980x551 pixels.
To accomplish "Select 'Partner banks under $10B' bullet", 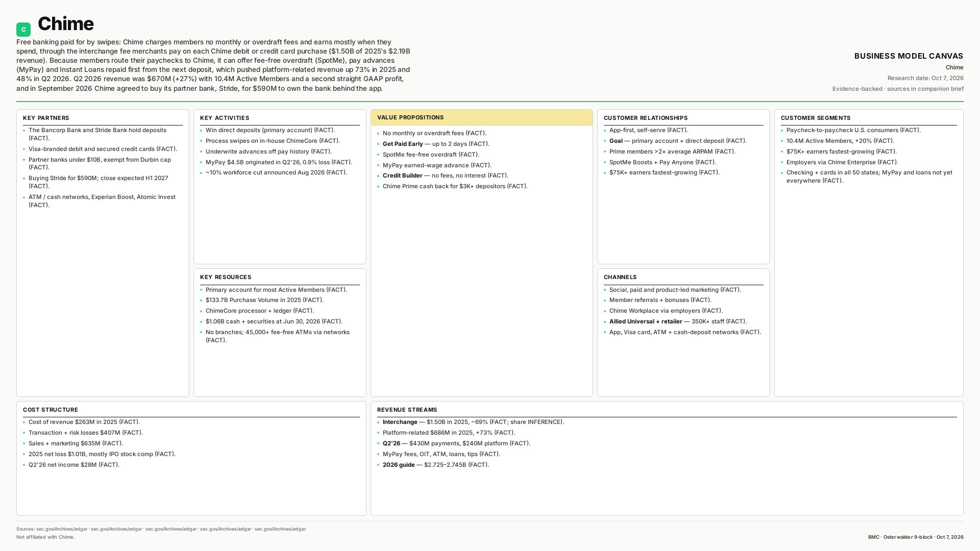I will tap(103, 163).
